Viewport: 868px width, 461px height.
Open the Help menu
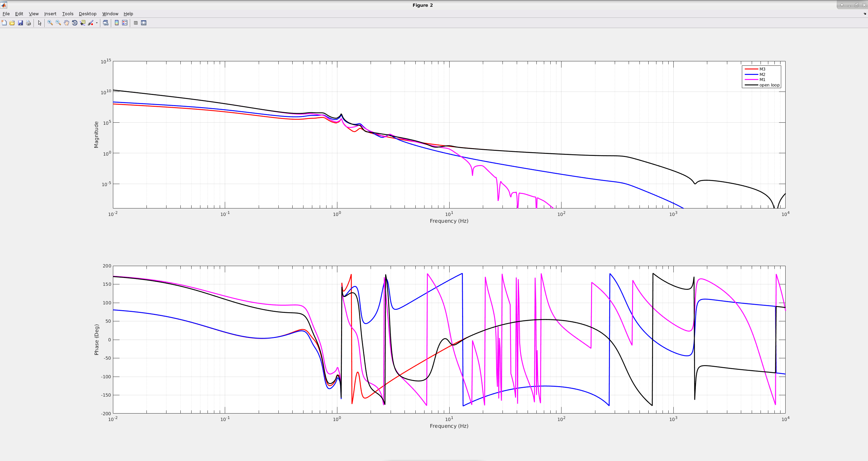128,14
